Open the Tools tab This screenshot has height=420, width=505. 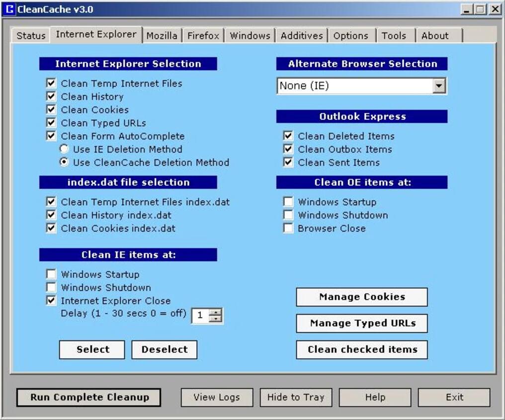[x=394, y=35]
